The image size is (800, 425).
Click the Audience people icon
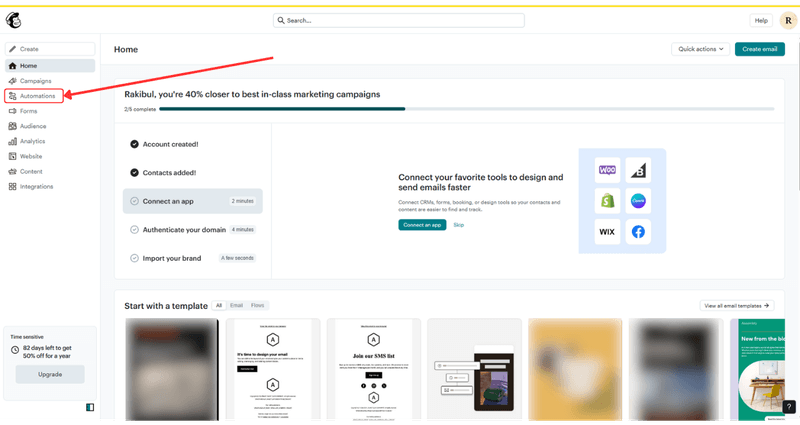click(x=13, y=126)
